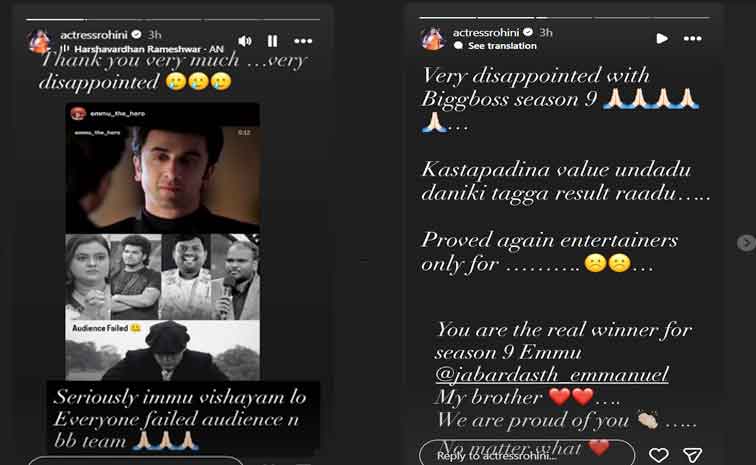Viewport: 756px width, 465px height.
Task: Open right story profile avatar
Action: pos(432,39)
